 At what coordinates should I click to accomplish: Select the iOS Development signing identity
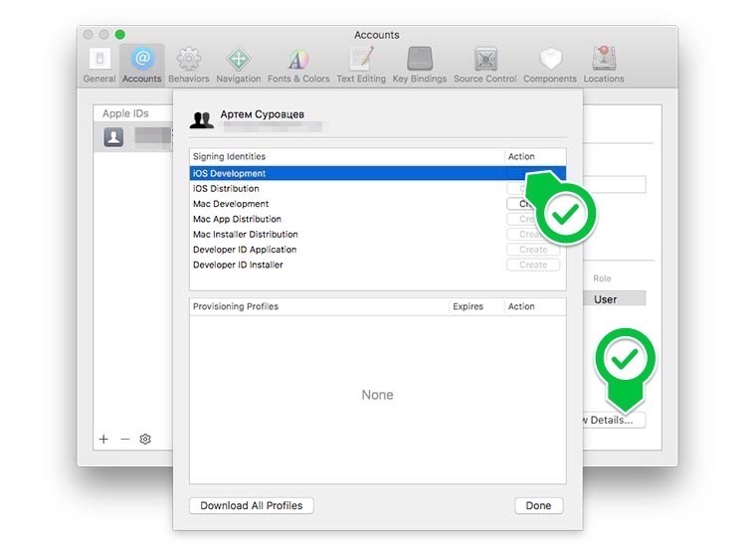(378, 173)
